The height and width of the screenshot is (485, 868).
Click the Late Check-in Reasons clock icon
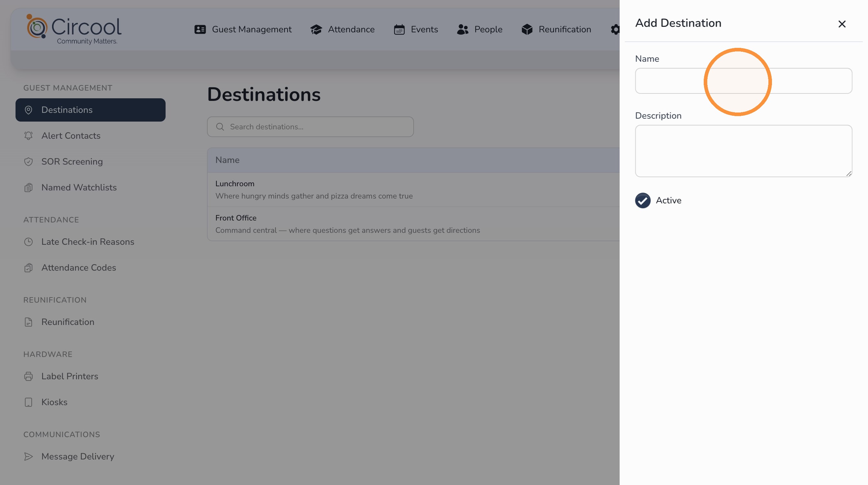(x=29, y=242)
